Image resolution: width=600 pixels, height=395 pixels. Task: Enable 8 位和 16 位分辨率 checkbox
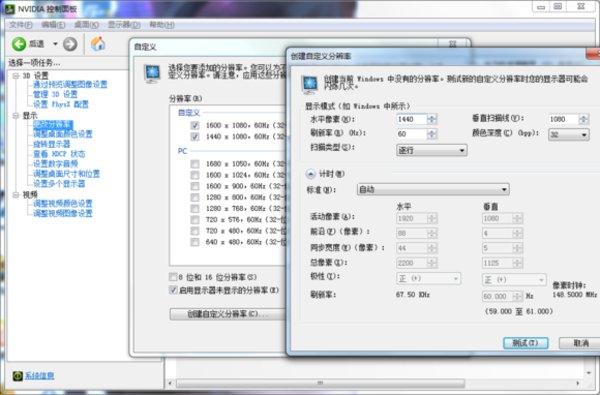173,277
